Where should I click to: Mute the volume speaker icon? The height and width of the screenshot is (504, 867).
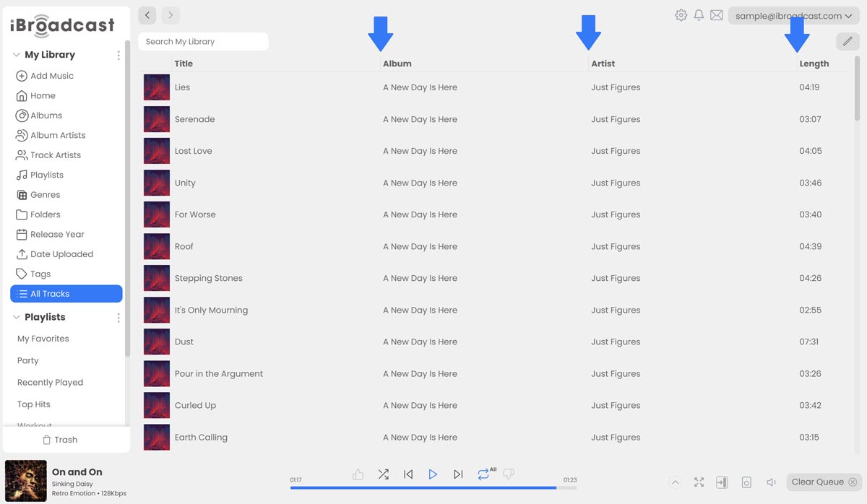pos(771,482)
